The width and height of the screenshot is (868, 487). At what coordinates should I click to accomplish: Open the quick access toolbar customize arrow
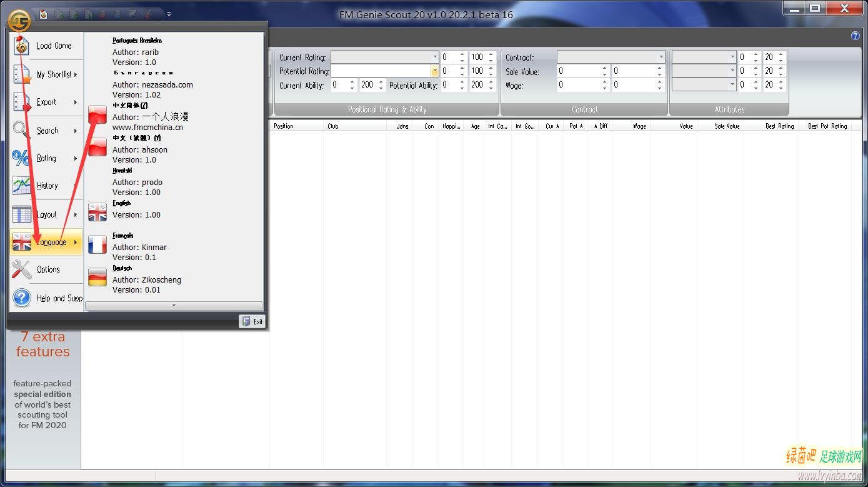[169, 14]
